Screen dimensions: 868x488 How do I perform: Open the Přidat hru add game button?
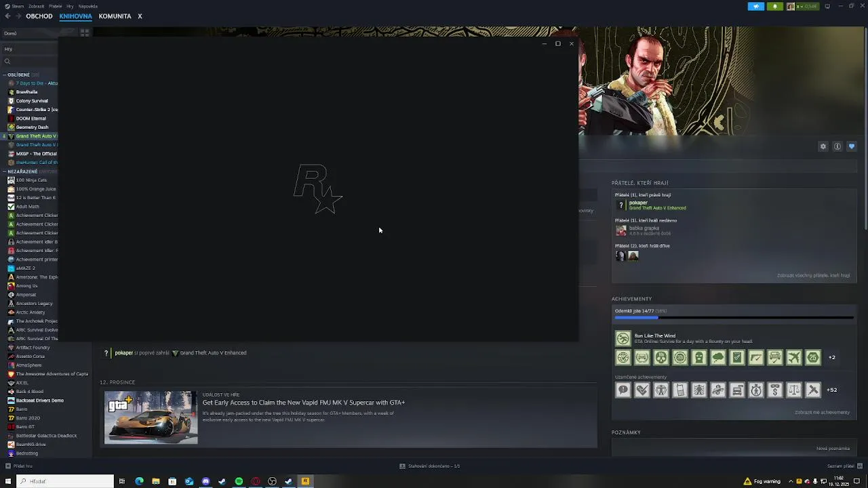[19, 466]
